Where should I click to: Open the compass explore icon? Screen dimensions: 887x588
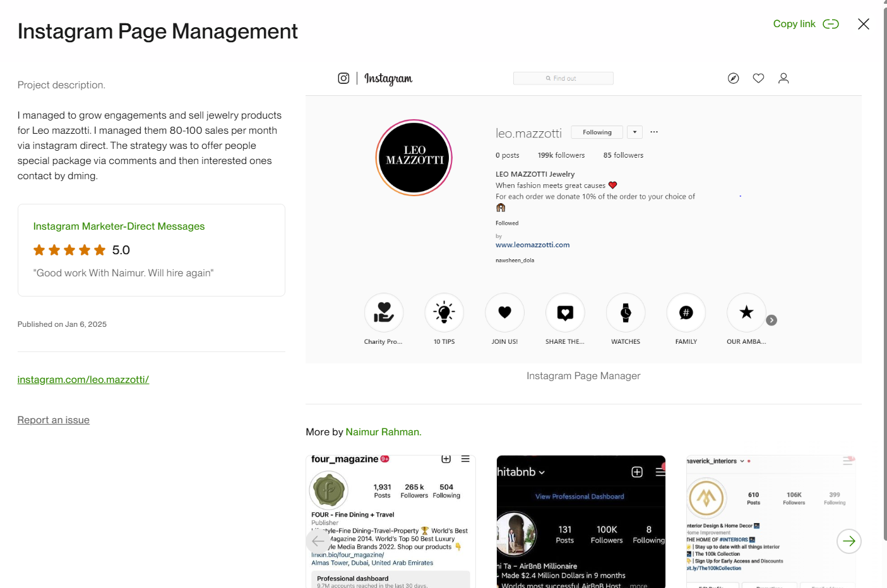click(x=733, y=78)
